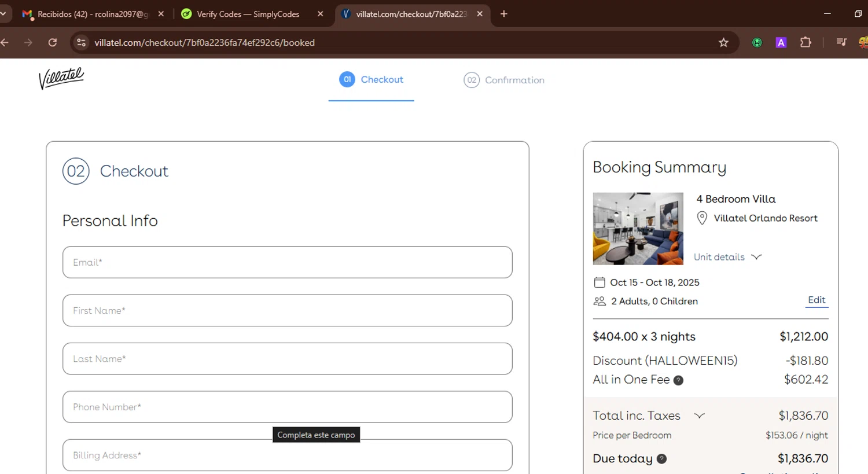Select the 01 Checkout step

372,79
